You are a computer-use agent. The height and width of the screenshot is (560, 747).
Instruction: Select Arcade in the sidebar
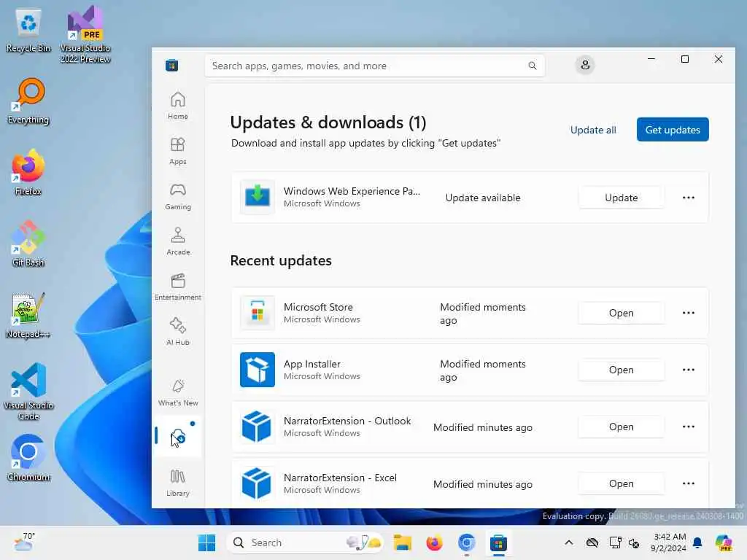tap(178, 241)
